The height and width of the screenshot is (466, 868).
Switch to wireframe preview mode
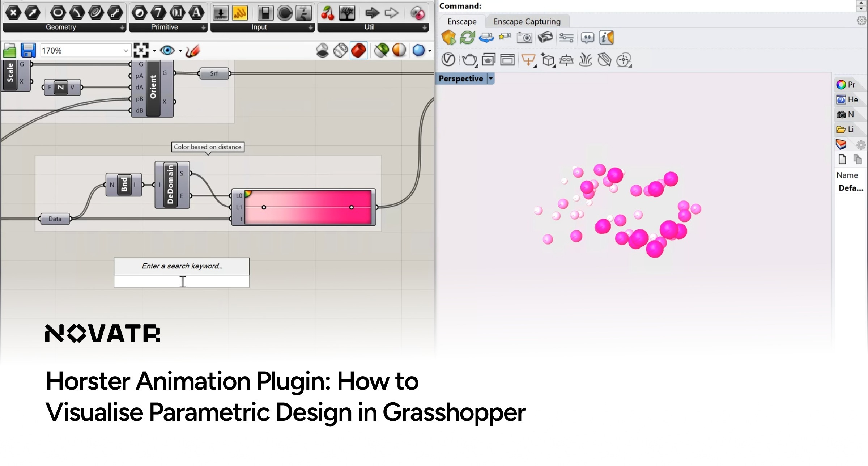click(x=340, y=50)
